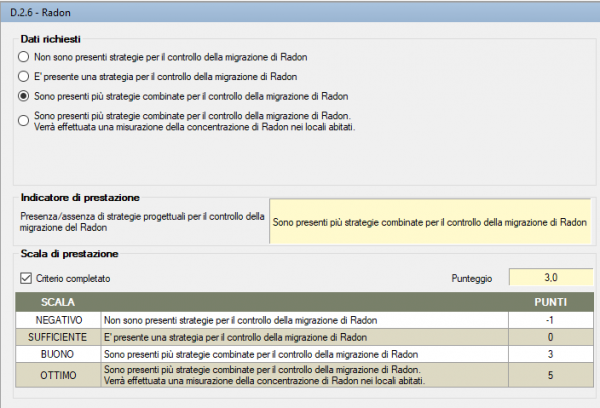
Task: Click the NEGATIVO row in scale table
Action: click(x=305, y=320)
